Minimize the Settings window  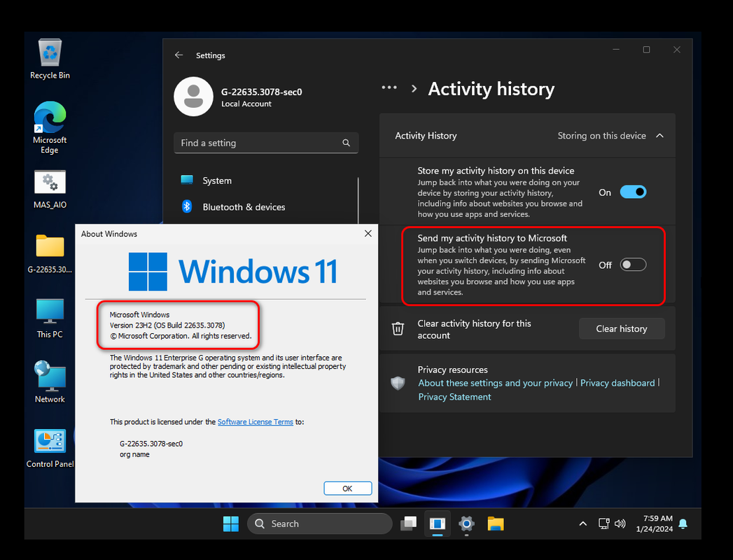click(x=616, y=50)
